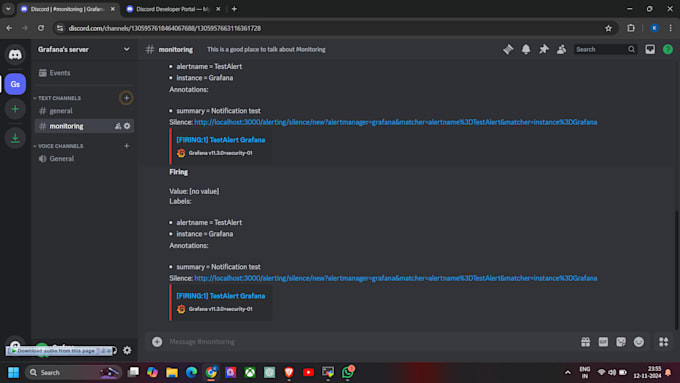Select the Discord #monitoring browser tab
Viewport: 680px width, 383px height.
tap(68, 9)
